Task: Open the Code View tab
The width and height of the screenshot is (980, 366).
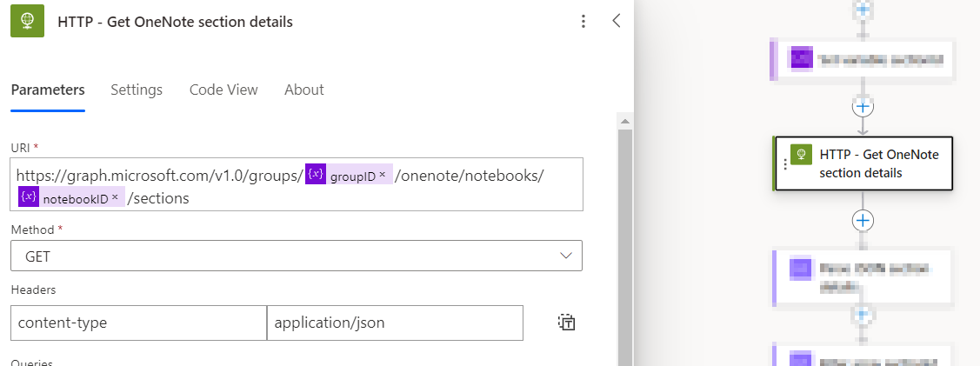Action: [x=223, y=90]
